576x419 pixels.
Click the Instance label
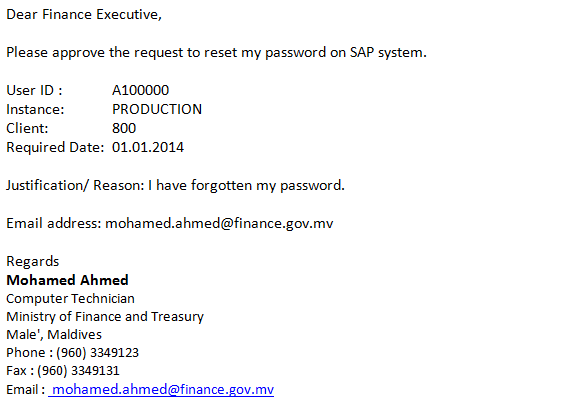[35, 109]
